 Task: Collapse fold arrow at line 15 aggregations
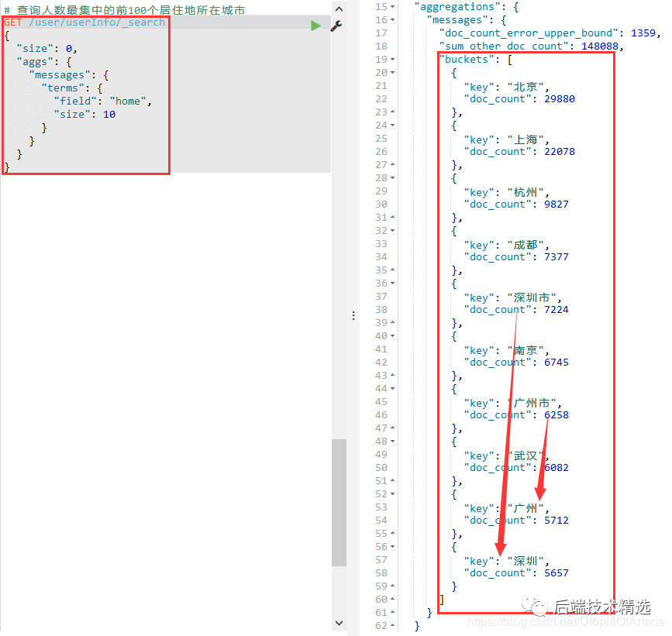[x=392, y=7]
